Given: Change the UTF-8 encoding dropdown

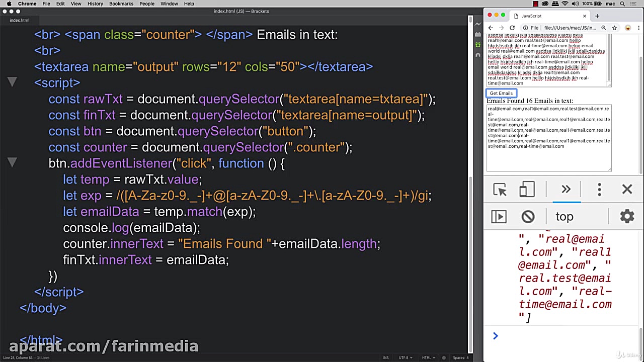Looking at the screenshot, I should click(x=405, y=357).
